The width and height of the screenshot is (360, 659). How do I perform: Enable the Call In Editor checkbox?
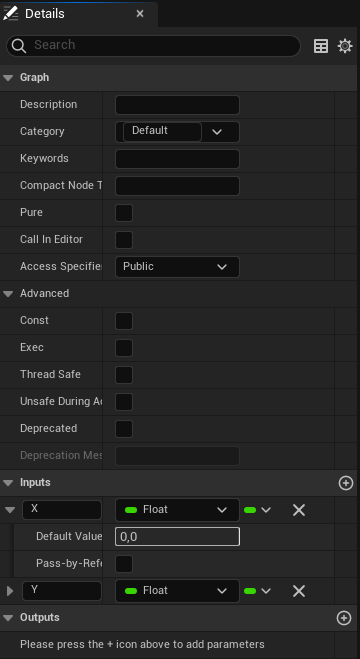(x=124, y=240)
